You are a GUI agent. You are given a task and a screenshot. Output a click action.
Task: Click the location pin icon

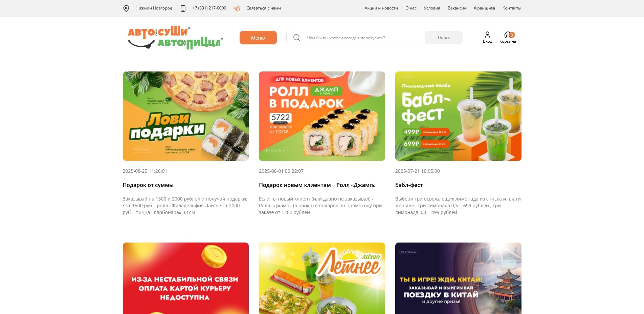point(126,8)
